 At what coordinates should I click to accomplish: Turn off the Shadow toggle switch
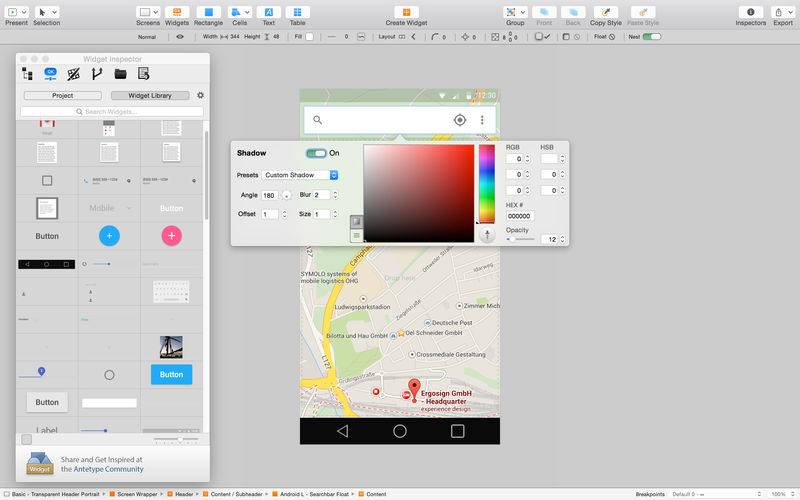pos(316,153)
